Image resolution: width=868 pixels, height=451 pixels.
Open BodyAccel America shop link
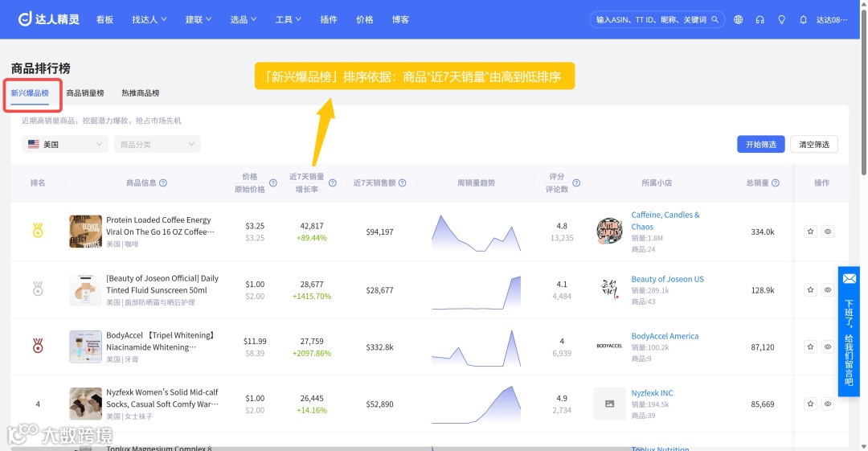[665, 336]
